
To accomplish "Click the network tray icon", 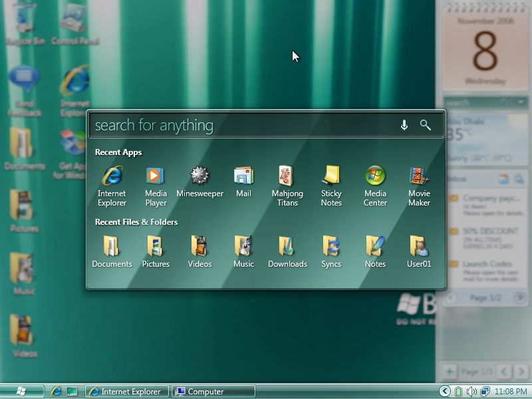I will coord(485,392).
